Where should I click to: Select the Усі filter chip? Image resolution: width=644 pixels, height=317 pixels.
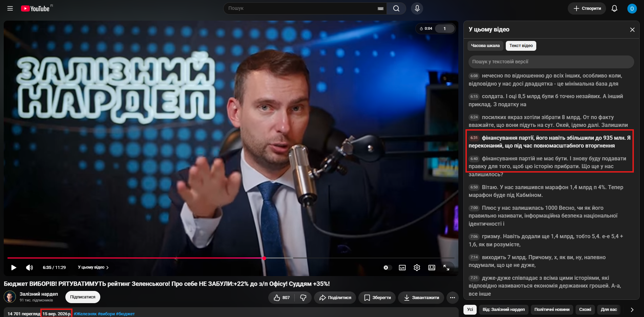point(470,310)
